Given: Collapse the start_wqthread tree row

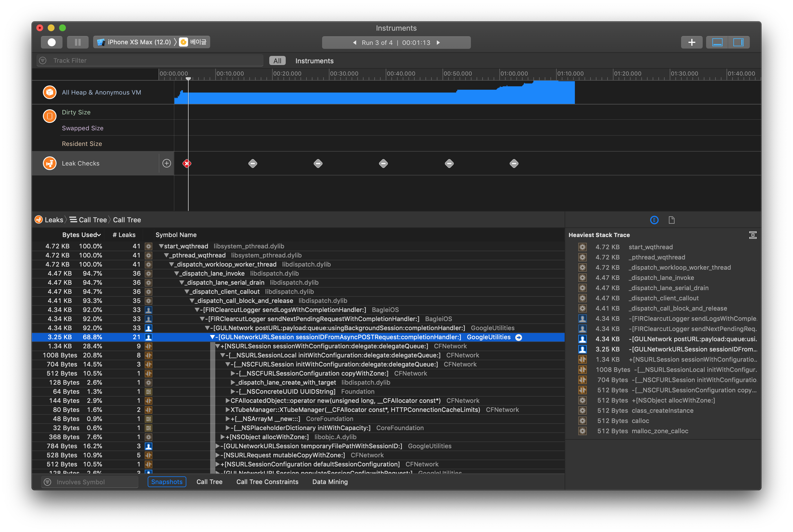Looking at the screenshot, I should tap(161, 246).
